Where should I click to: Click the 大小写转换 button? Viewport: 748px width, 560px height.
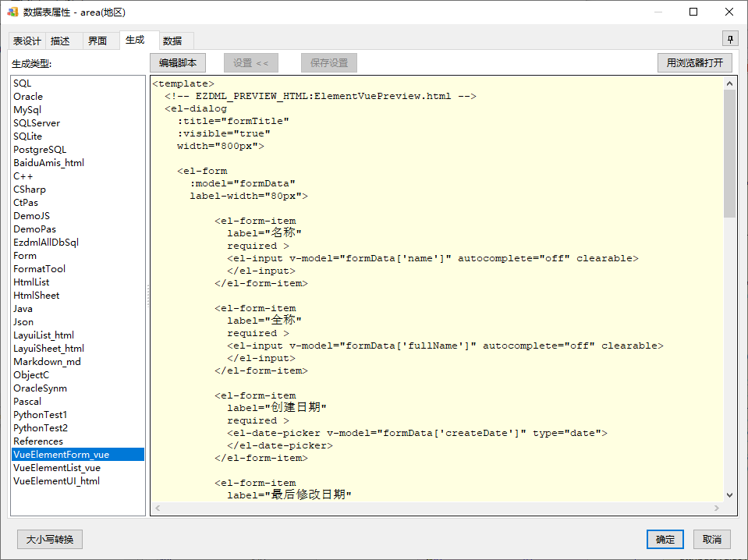(x=50, y=540)
